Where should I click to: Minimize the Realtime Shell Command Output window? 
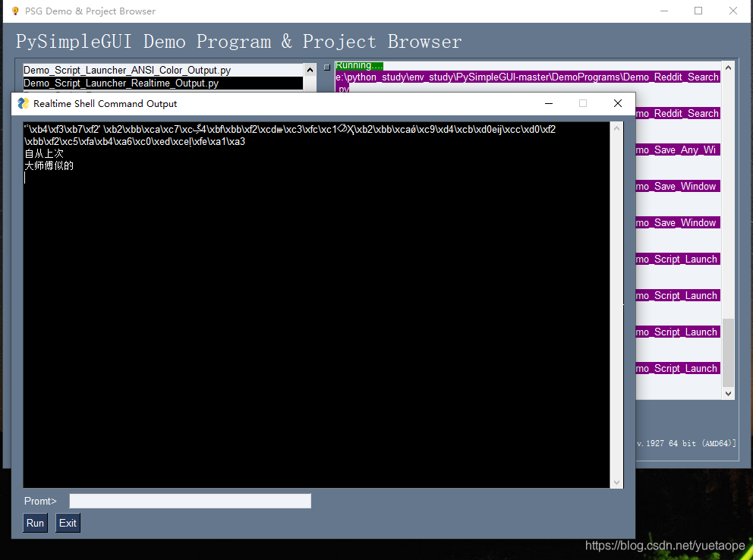pyautogui.click(x=548, y=103)
